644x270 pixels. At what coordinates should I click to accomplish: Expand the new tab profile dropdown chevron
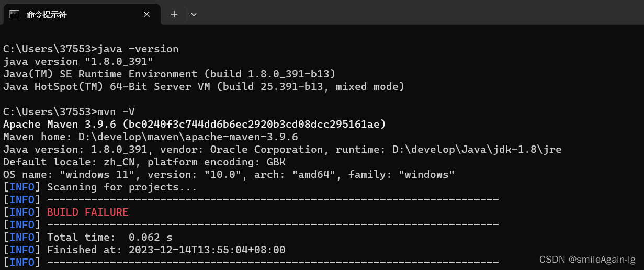click(194, 14)
